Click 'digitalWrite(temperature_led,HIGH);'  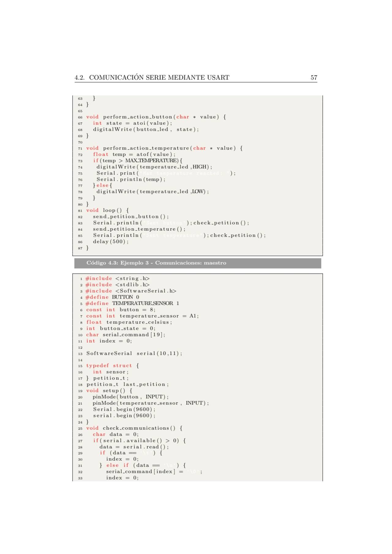click(x=154, y=167)
